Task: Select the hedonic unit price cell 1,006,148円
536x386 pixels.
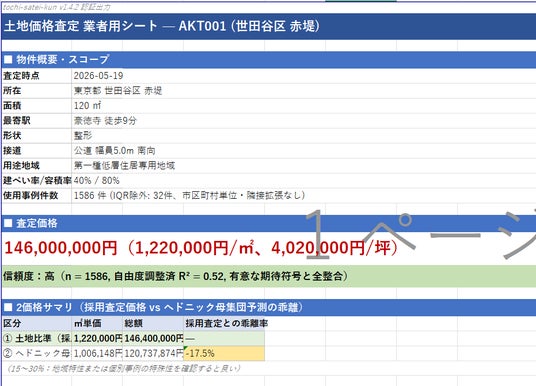Action: [97, 354]
